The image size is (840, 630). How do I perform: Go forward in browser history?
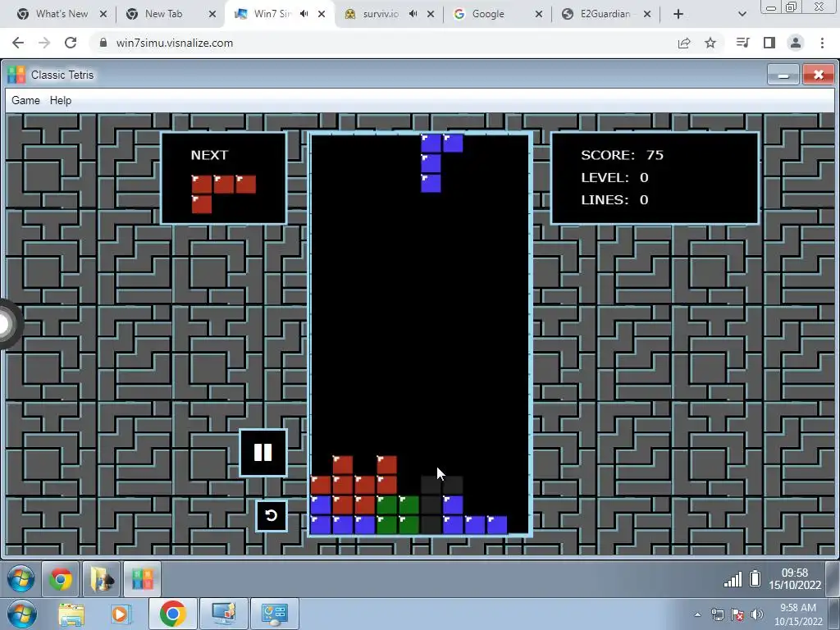pyautogui.click(x=44, y=43)
